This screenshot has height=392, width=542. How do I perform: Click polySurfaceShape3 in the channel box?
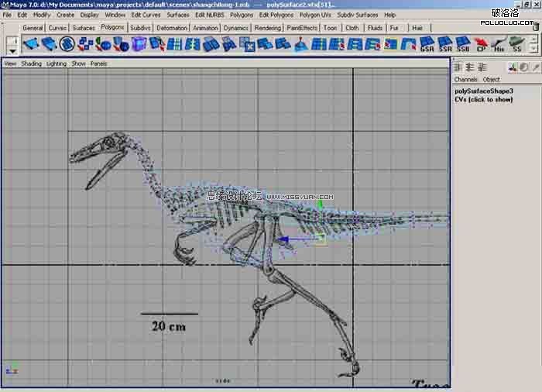pyautogui.click(x=484, y=91)
